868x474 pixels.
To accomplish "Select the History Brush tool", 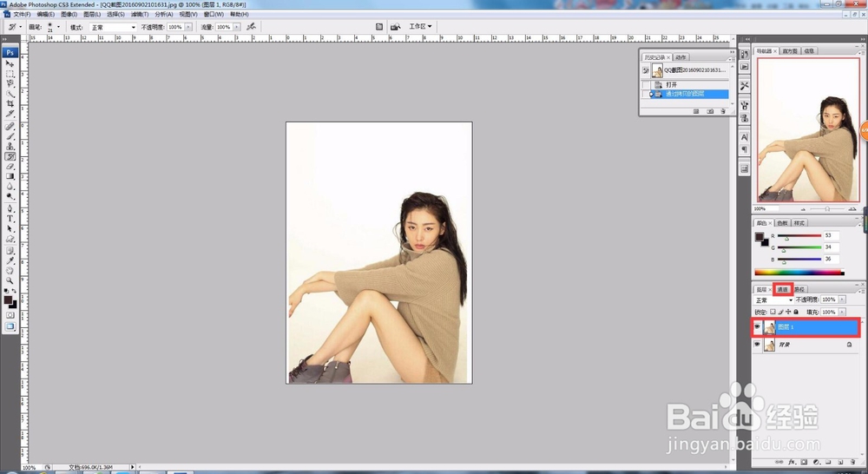I will (x=10, y=156).
